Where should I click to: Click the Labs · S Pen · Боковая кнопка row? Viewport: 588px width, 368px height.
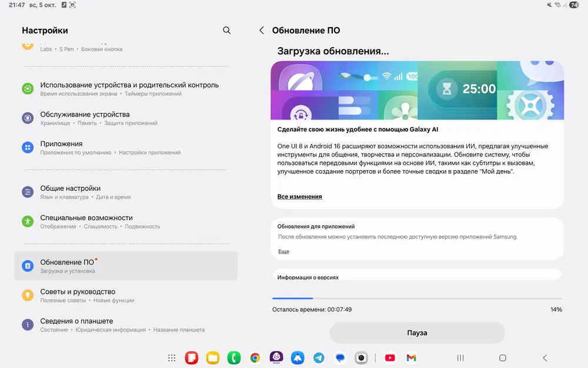pyautogui.click(x=126, y=48)
